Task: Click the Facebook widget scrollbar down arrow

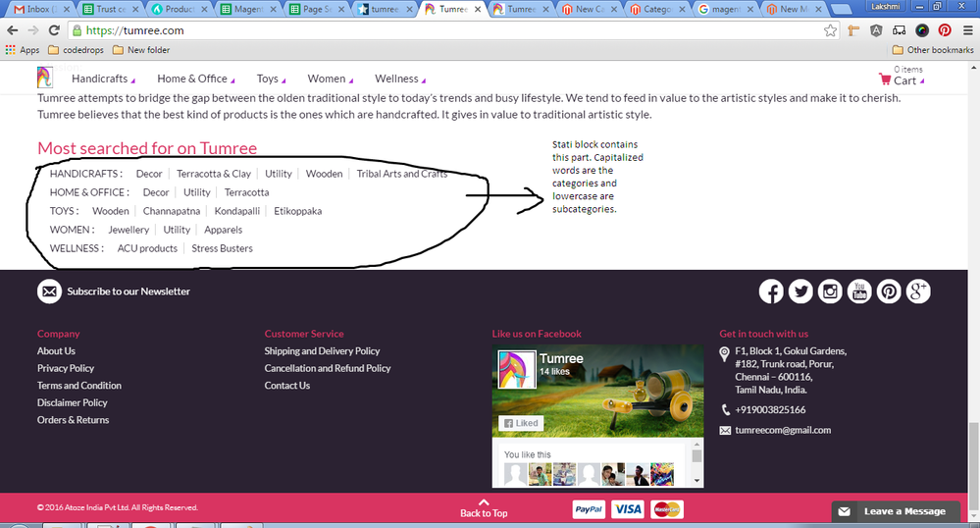Action: (x=697, y=481)
